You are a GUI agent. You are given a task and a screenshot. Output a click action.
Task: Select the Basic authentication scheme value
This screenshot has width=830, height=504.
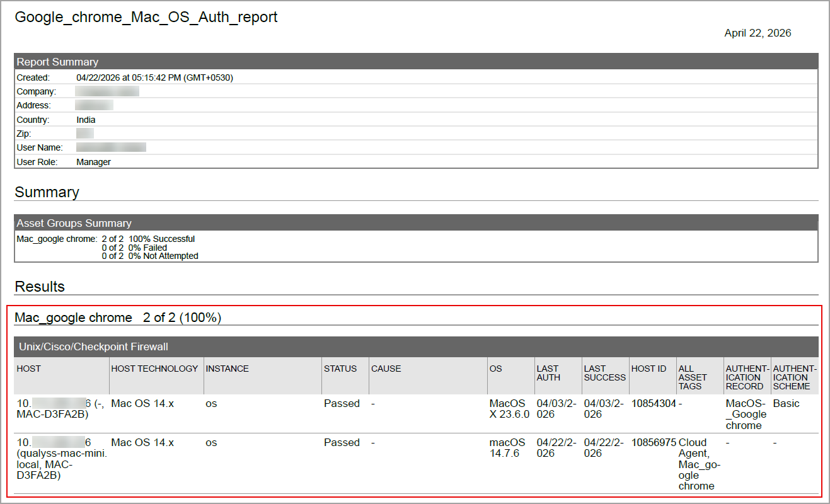click(786, 404)
